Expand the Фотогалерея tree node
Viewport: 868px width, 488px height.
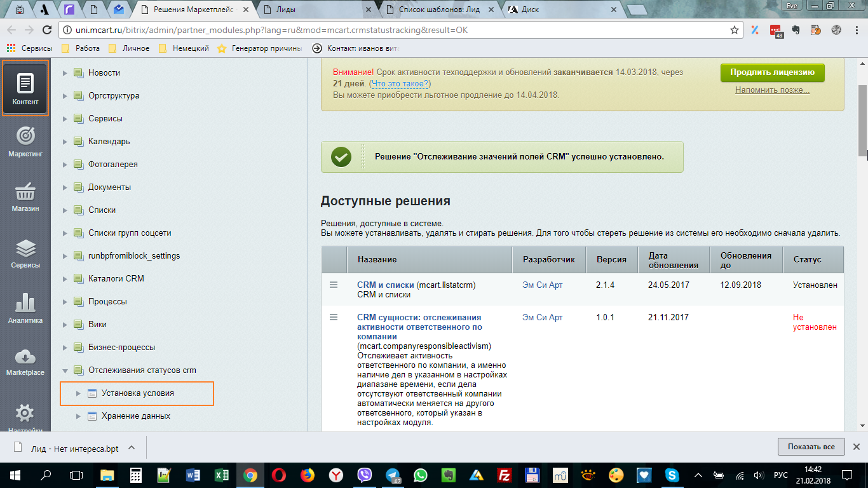coord(65,165)
